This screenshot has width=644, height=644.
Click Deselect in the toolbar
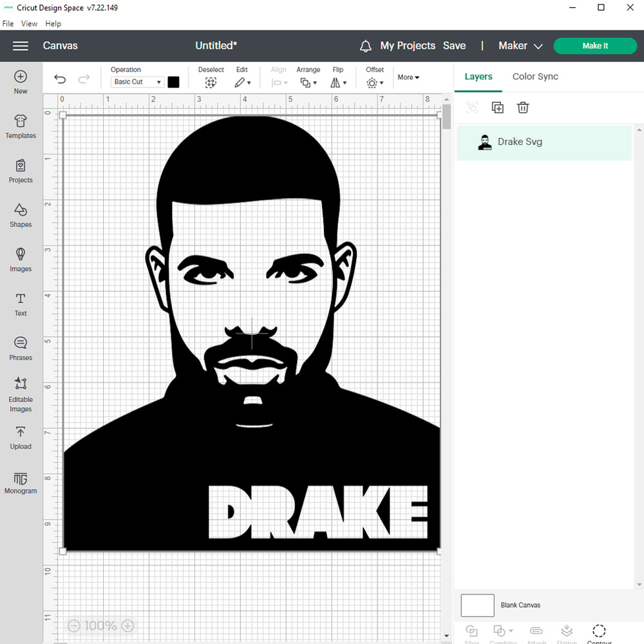211,77
